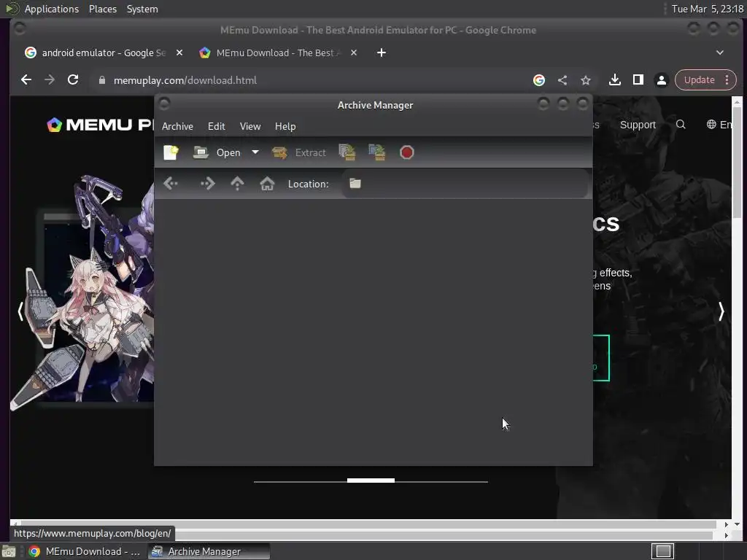The image size is (747, 560).
Task: Close the MEmu Download tab
Action: [354, 52]
